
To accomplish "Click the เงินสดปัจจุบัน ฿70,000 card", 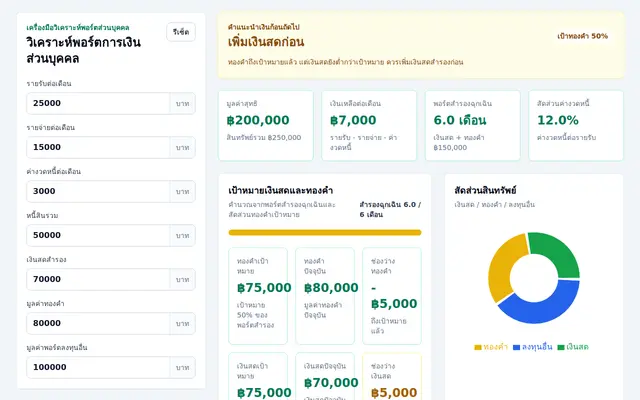I will click(325, 376).
